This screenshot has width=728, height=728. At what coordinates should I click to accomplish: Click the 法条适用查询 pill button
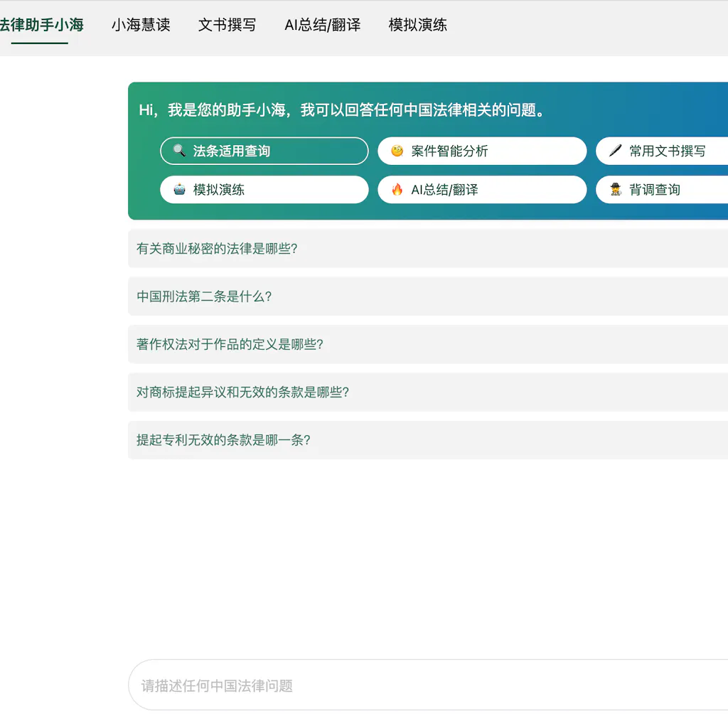pos(264,151)
